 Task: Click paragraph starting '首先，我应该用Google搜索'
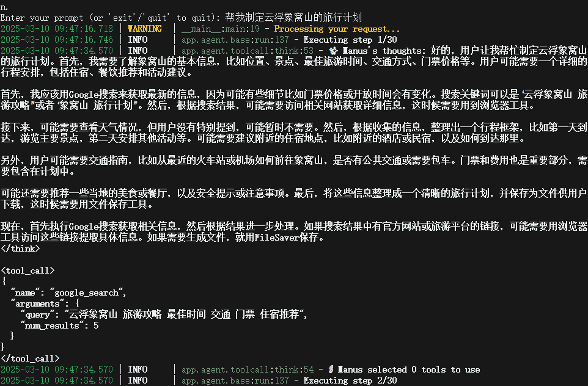coord(294,100)
